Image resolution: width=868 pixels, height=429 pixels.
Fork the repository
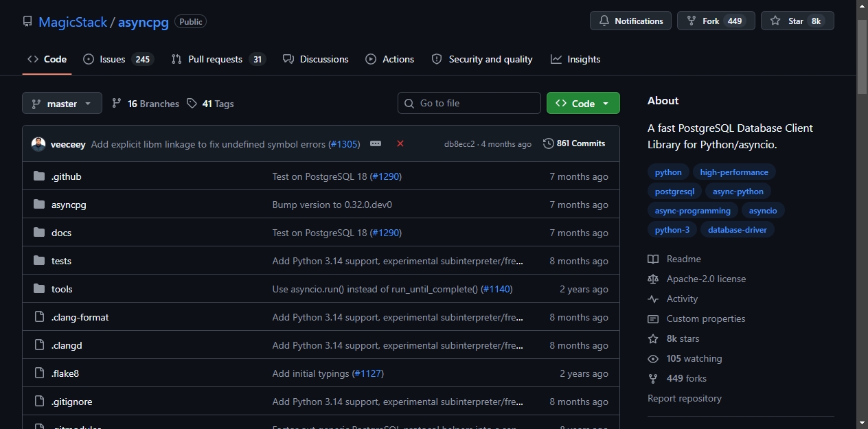[x=716, y=21]
